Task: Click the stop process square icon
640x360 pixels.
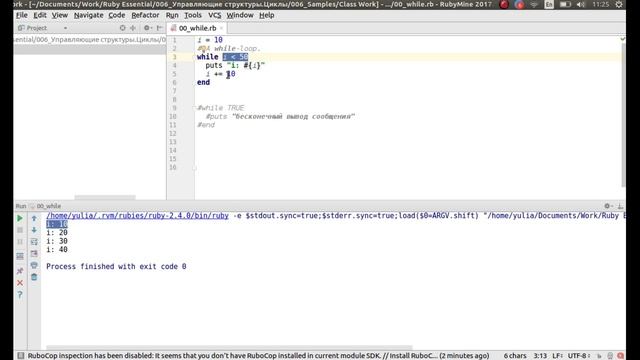Action: 20,230
